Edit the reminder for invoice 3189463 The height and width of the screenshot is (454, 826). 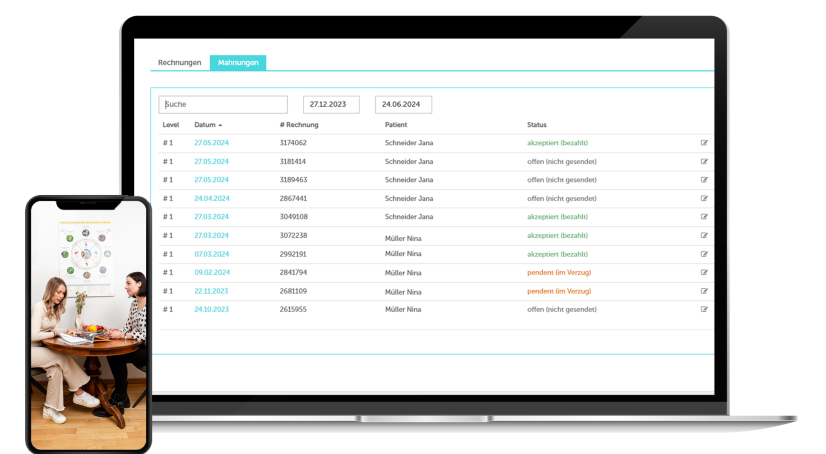704,180
